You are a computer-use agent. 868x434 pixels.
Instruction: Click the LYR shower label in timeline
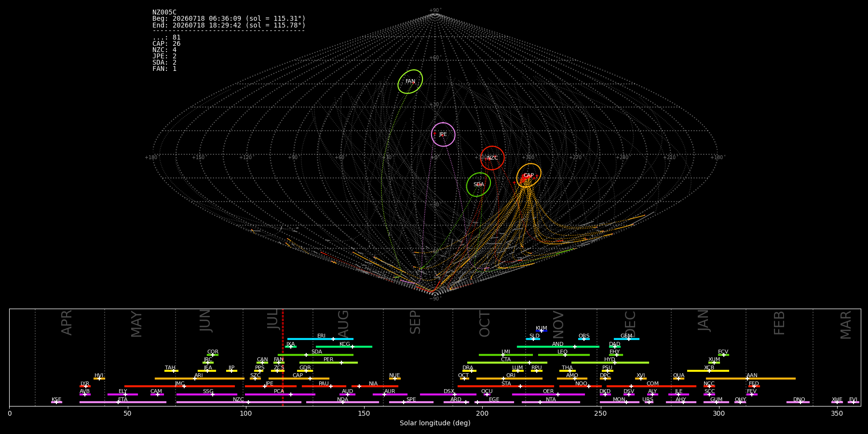[x=85, y=384]
